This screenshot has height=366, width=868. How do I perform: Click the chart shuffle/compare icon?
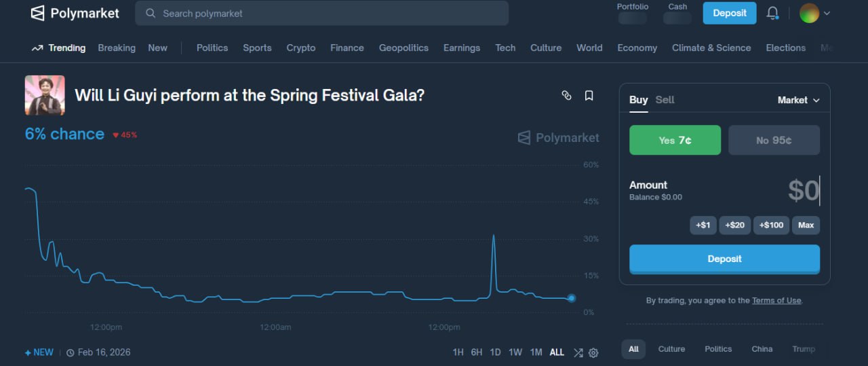(x=578, y=352)
